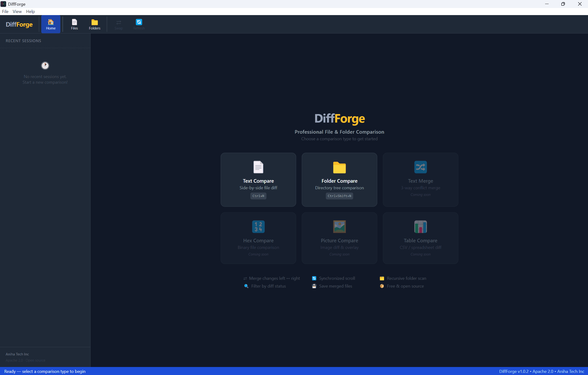The image size is (588, 375).
Task: Open the Picture Compare image icon
Action: click(340, 227)
